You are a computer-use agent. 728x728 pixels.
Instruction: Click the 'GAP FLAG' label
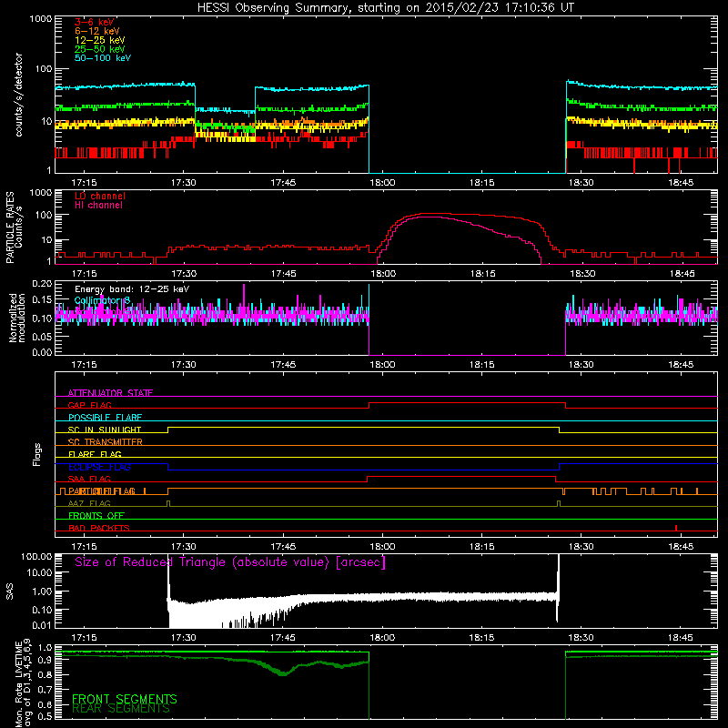coord(89,405)
